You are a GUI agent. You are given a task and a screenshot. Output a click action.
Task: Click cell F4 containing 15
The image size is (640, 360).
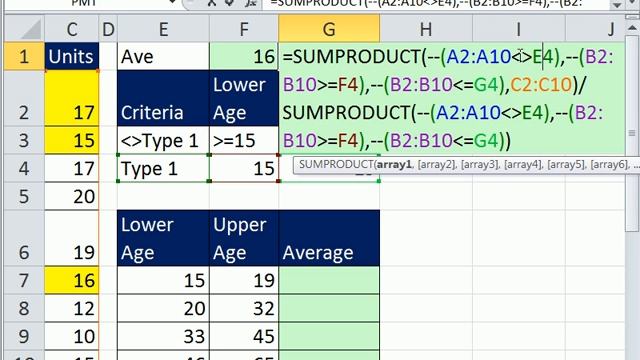pyautogui.click(x=244, y=168)
